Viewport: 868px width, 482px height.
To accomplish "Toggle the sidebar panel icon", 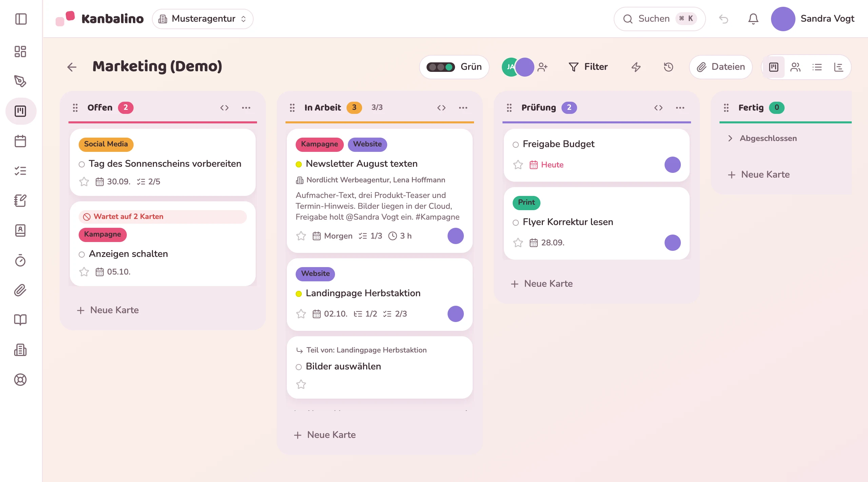I will click(x=21, y=19).
